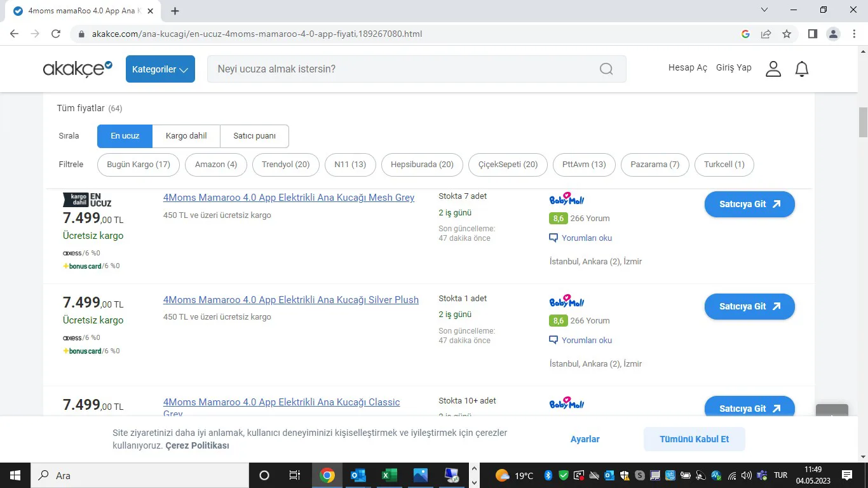Screen dimensions: 868x488
Task: Open the Photos app from taskbar
Action: coord(421,475)
